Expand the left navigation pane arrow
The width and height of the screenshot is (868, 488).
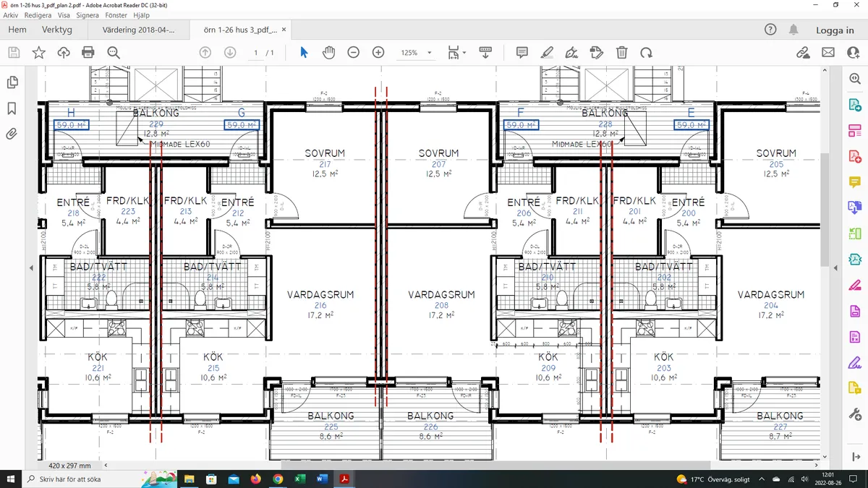(x=31, y=268)
